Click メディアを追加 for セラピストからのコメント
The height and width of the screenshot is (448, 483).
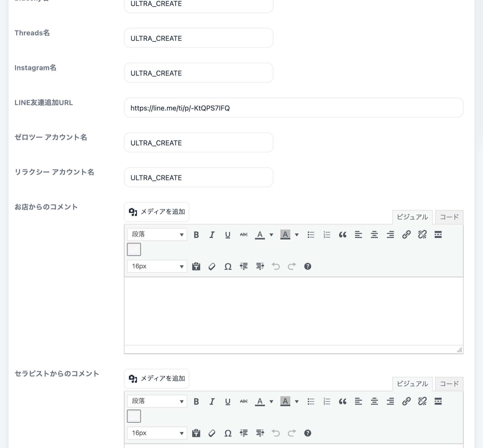157,379
